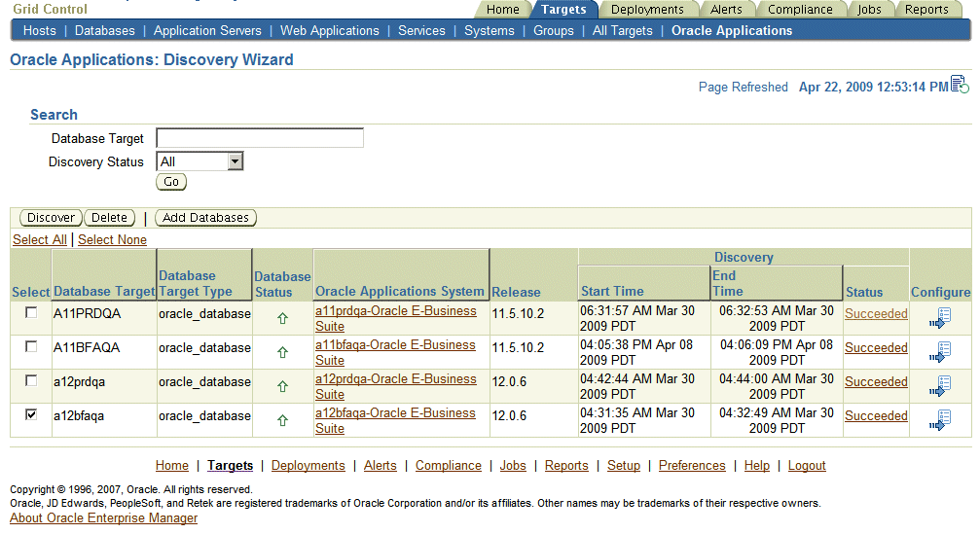
Task: Open the All Targets subtab
Action: click(x=623, y=30)
